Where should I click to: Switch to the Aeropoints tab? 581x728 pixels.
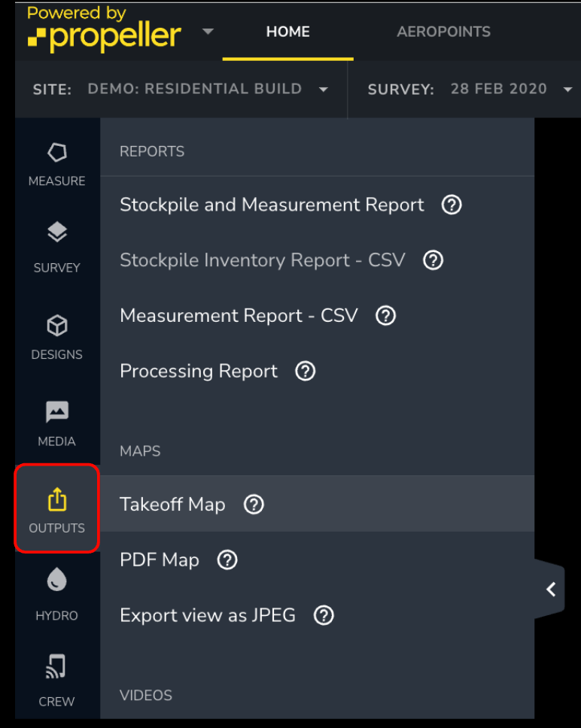pos(443,32)
